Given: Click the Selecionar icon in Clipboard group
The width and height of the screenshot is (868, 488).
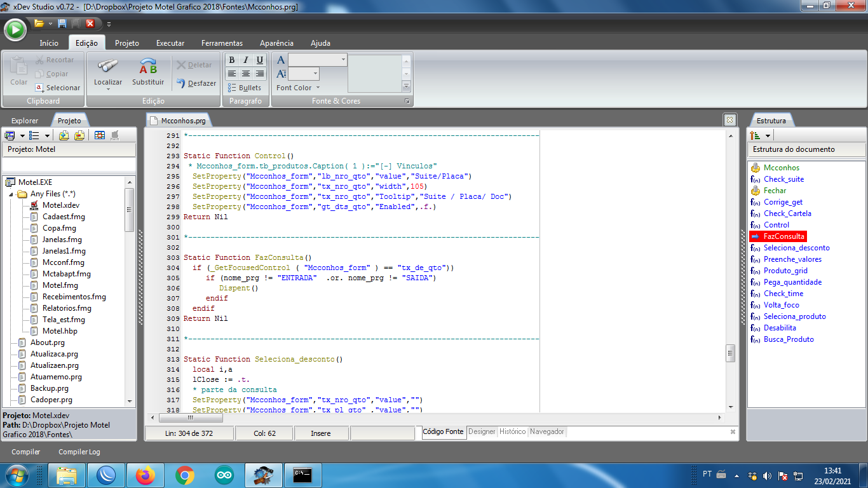Looking at the screenshot, I should point(40,88).
